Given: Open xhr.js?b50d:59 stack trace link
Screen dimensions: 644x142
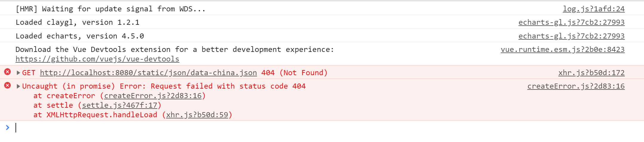Looking at the screenshot, I should tap(197, 115).
